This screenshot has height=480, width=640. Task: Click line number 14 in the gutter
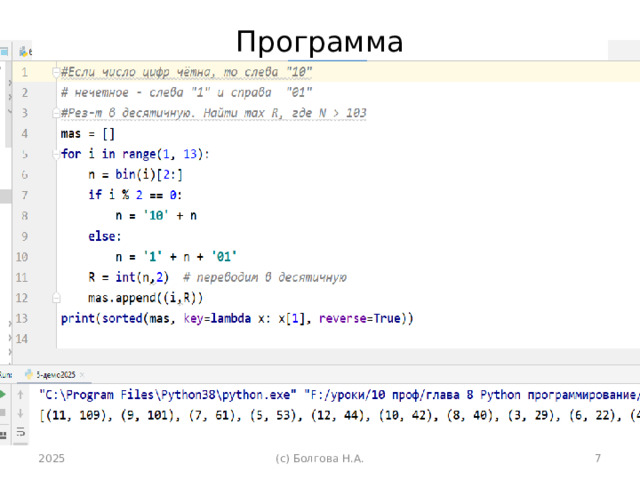click(x=22, y=339)
